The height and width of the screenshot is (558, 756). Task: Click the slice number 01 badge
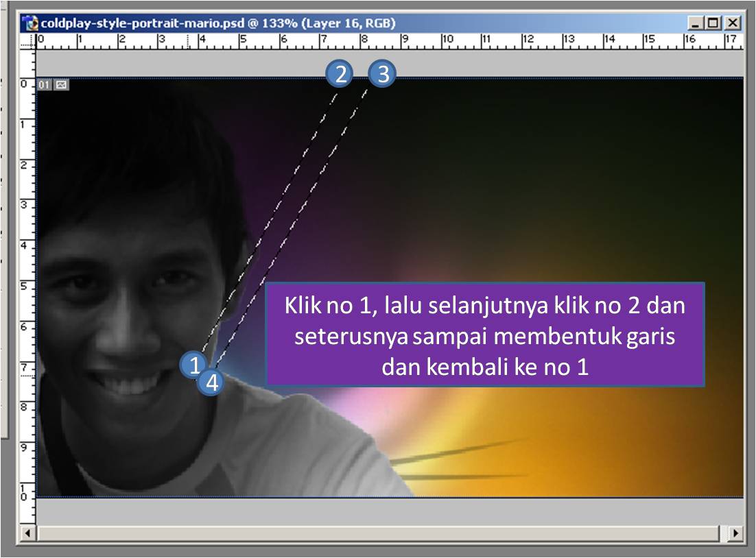(x=44, y=85)
